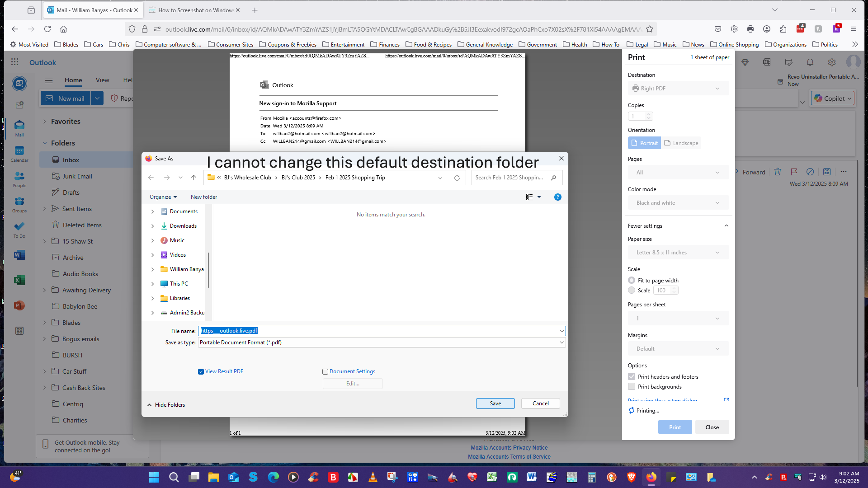Toggle Print headers and footers checkbox
This screenshot has height=488, width=868.
pos(632,377)
